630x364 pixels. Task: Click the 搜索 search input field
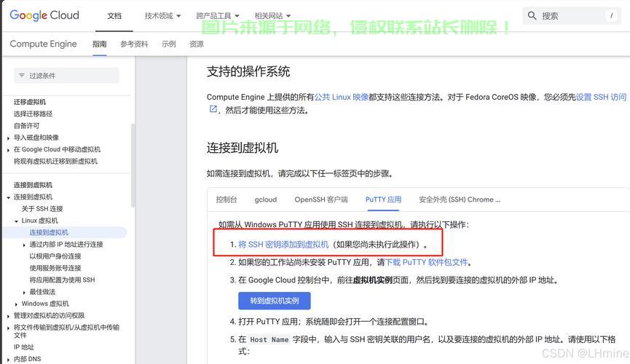[x=572, y=16]
